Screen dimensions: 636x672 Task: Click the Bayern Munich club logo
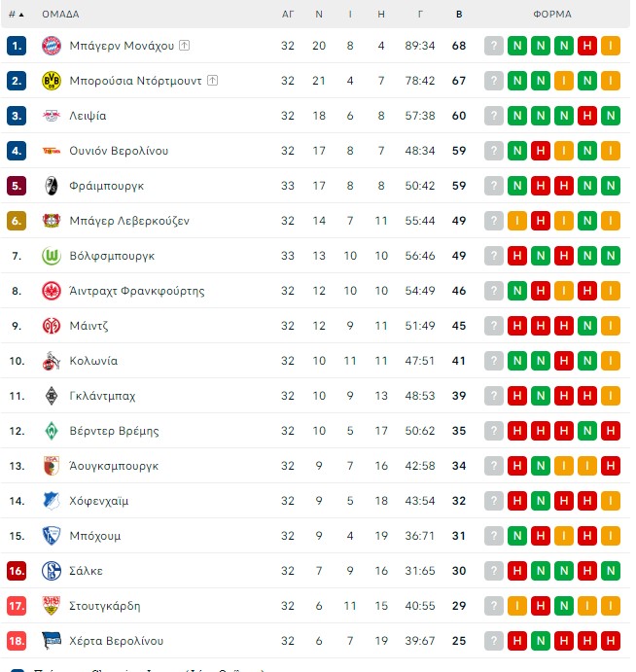click(x=51, y=46)
